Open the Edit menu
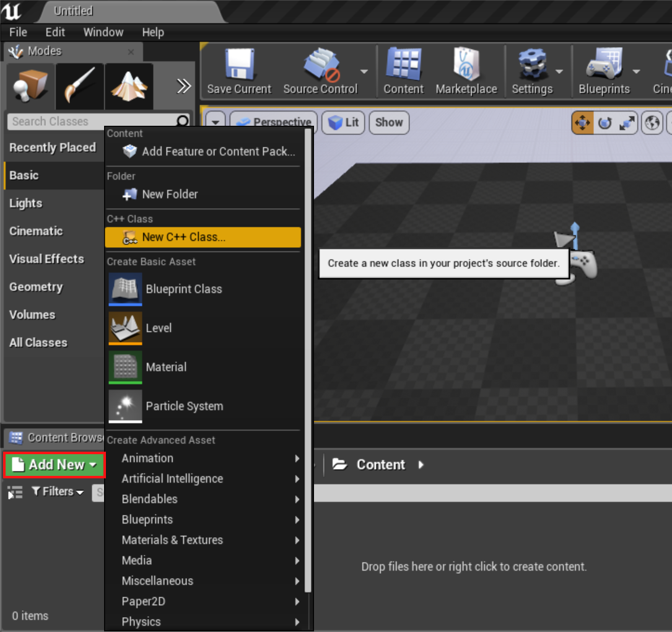This screenshot has width=672, height=632. (x=55, y=32)
